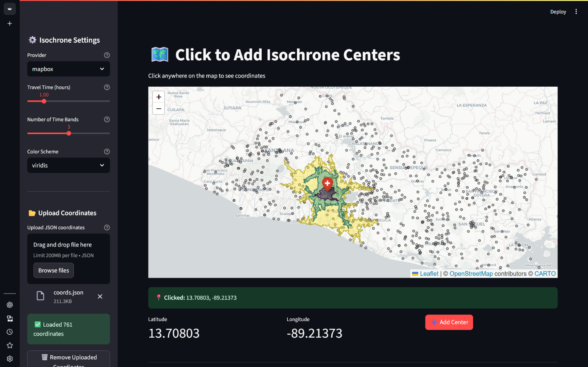Show help for Number of Time Bands
The height and width of the screenshot is (367, 588).
(107, 119)
